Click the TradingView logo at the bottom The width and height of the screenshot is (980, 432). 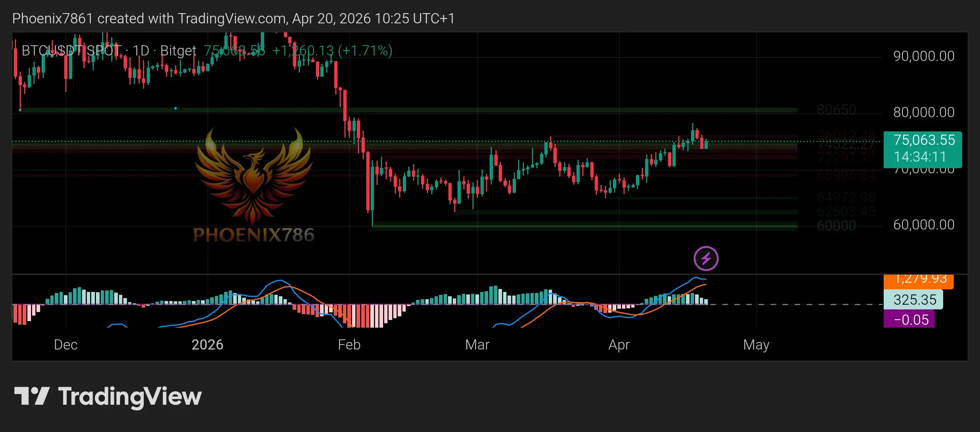(x=108, y=397)
